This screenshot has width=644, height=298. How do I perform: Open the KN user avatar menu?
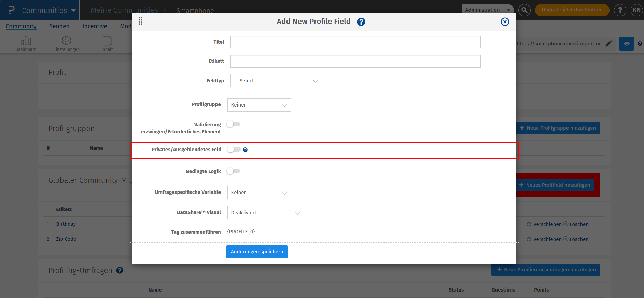pyautogui.click(x=636, y=10)
